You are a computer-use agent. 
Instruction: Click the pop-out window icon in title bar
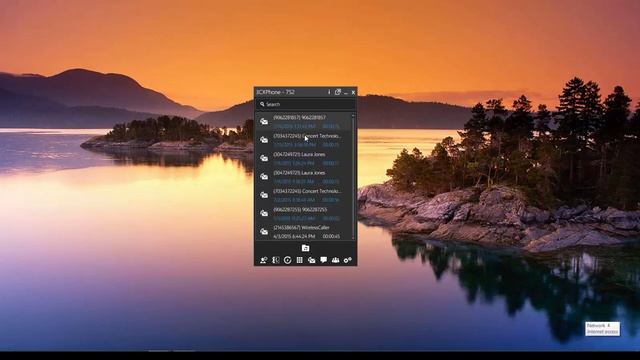coord(338,92)
